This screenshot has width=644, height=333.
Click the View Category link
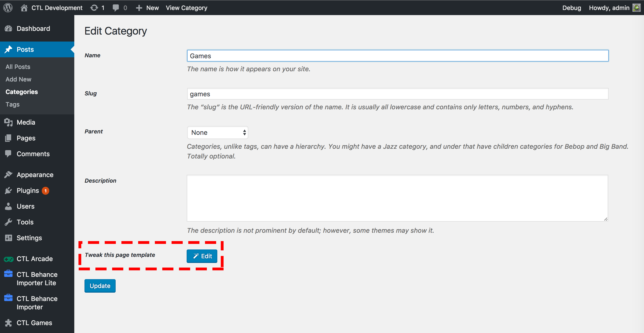click(186, 8)
